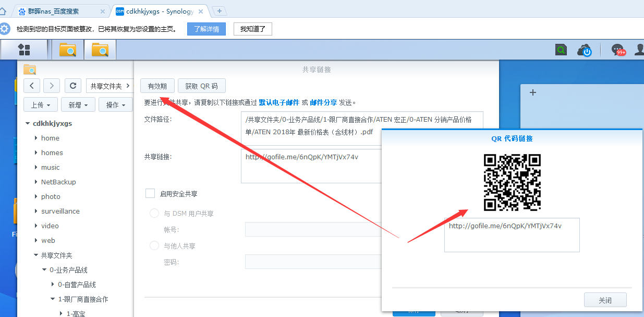Open a new browser tab

pyautogui.click(x=220, y=11)
